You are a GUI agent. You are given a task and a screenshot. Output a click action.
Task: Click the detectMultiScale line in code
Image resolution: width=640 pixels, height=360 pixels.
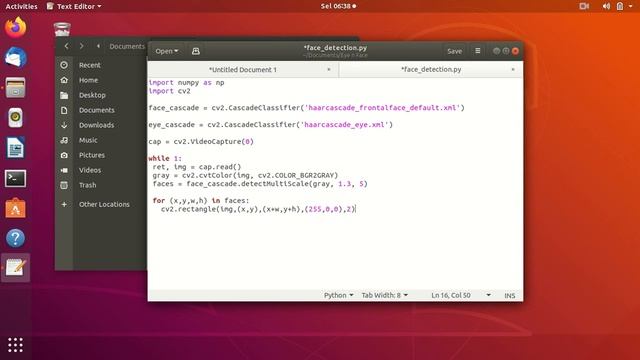[x=260, y=184]
